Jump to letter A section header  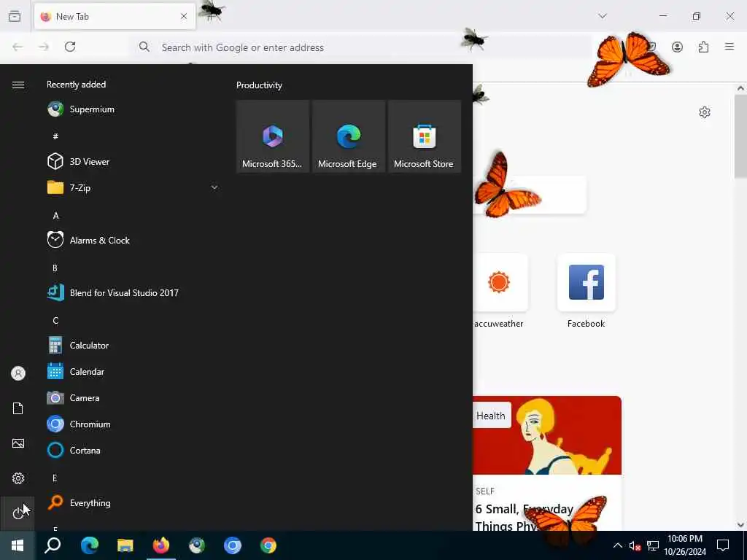coord(55,215)
